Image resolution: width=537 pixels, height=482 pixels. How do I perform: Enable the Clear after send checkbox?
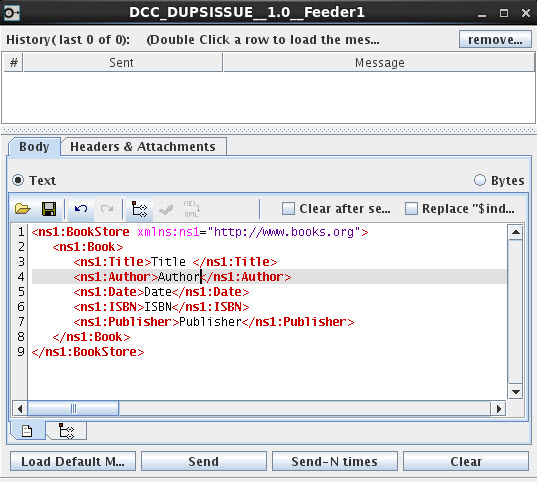[x=288, y=209]
